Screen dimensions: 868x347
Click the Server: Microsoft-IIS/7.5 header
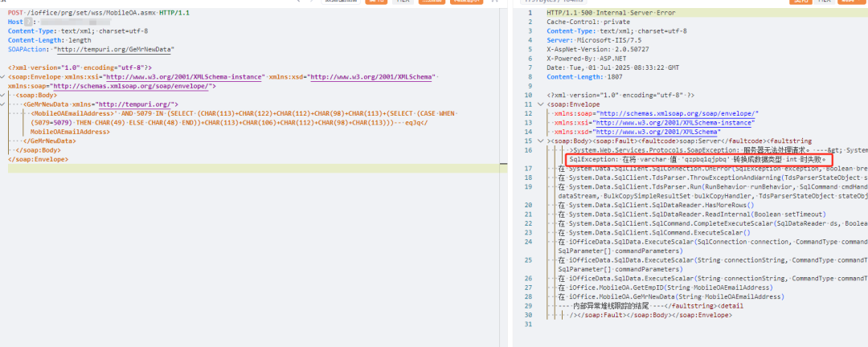[594, 40]
